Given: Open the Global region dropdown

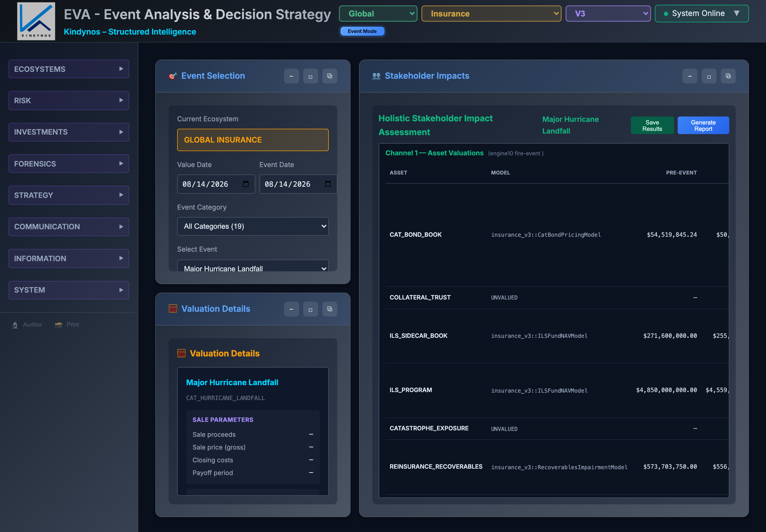Looking at the screenshot, I should pyautogui.click(x=378, y=14).
